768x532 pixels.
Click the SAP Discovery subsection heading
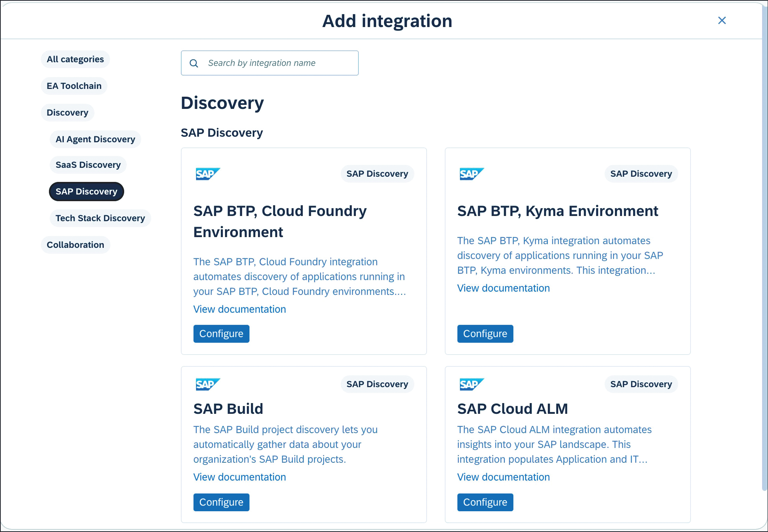click(x=222, y=133)
